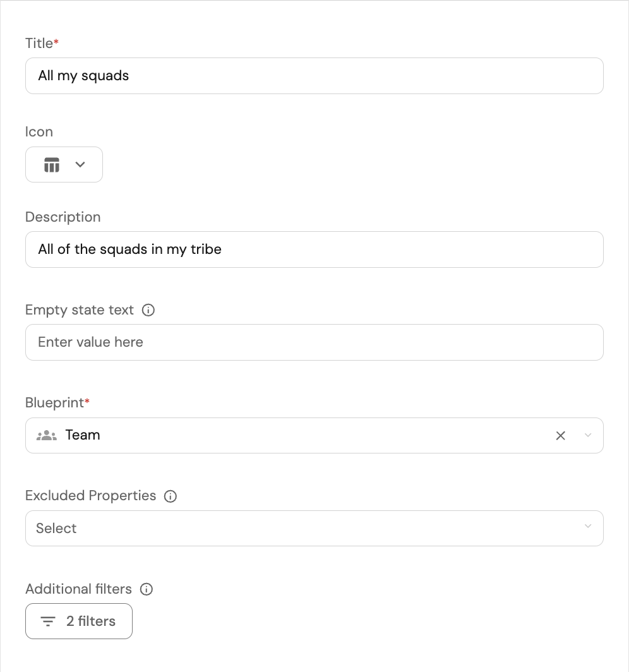Open the 2 filters button text
The image size is (629, 672).
91,621
